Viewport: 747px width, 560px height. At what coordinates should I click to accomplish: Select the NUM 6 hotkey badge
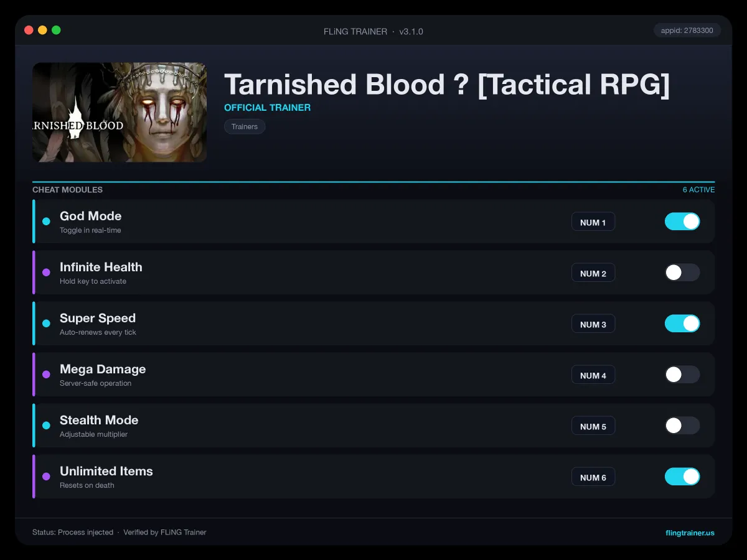(x=593, y=477)
